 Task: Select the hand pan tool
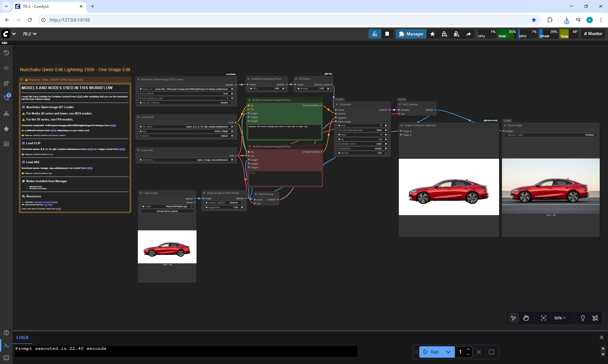(526, 318)
